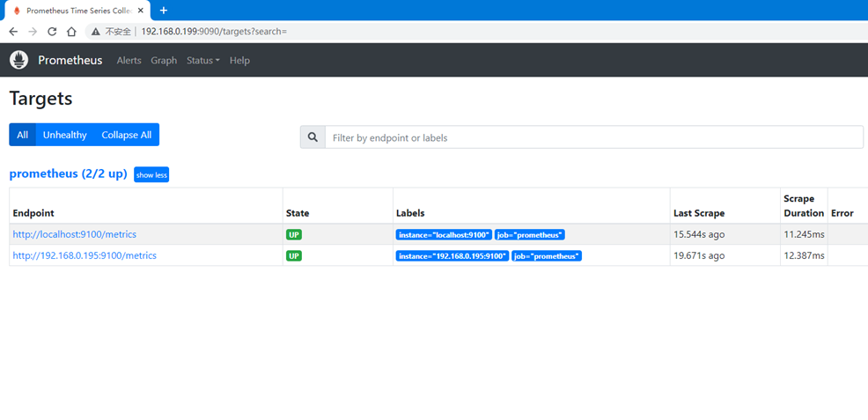Click the browser address bar URL
868x420 pixels.
[214, 32]
